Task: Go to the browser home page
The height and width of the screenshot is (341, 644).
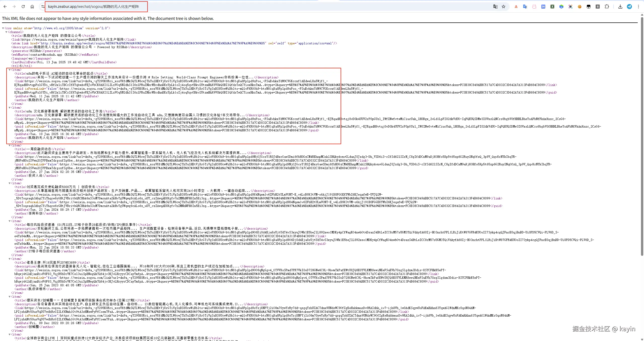Action: (x=32, y=7)
